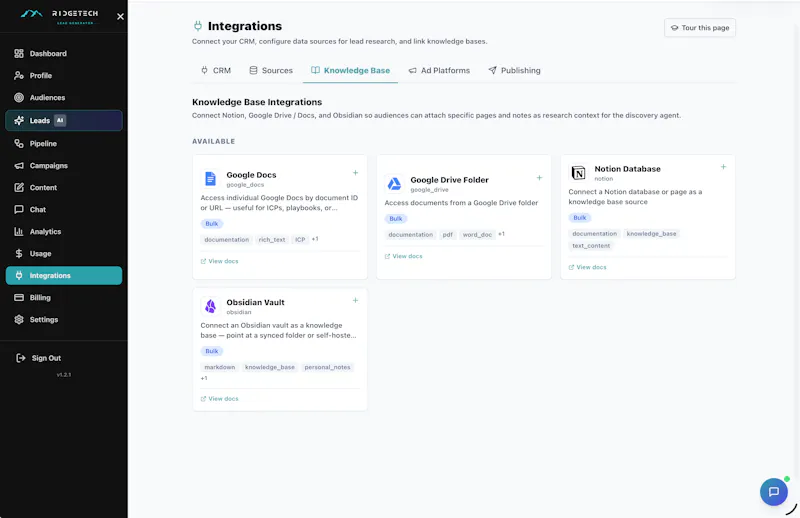Open the Dashboard sidebar item
The height and width of the screenshot is (518, 800).
(x=64, y=54)
